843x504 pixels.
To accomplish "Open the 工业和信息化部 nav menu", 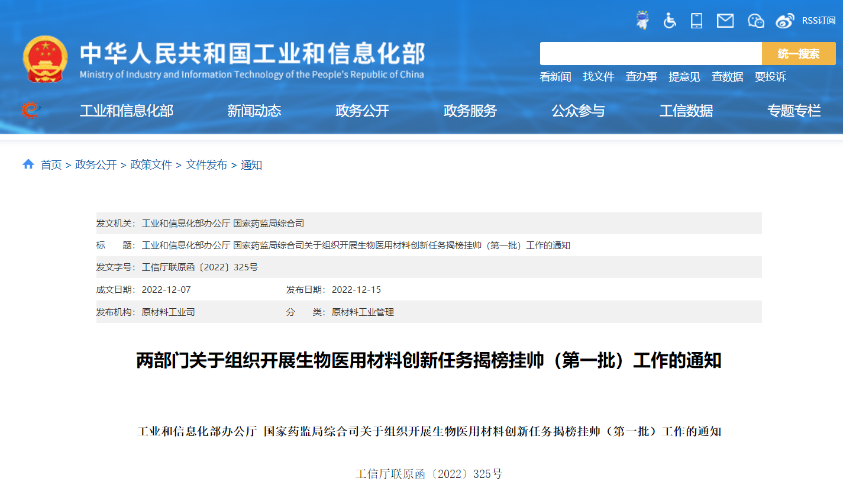I will coord(127,111).
